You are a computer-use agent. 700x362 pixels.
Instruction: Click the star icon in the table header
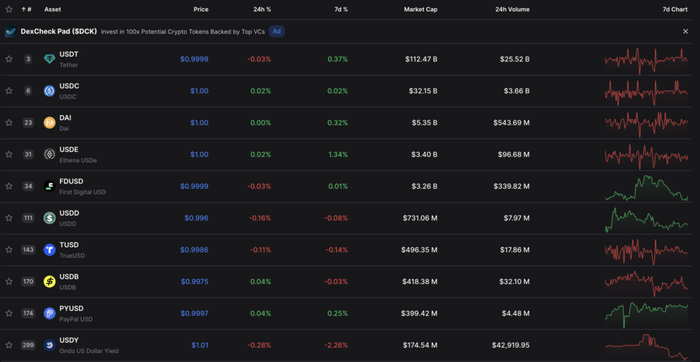[x=8, y=9]
